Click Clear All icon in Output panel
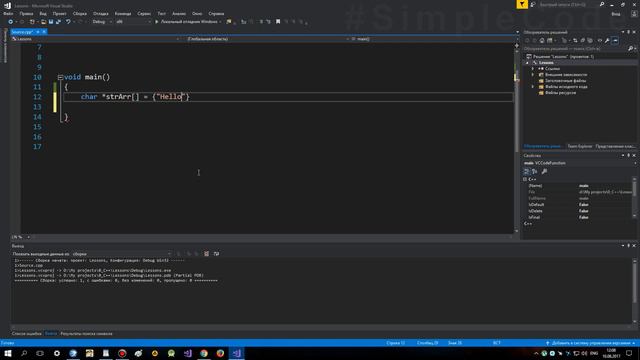 coord(207,254)
